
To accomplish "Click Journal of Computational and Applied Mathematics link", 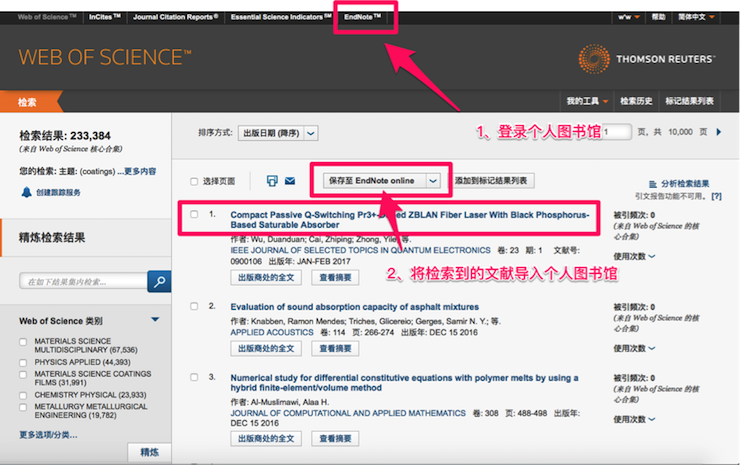I will click(x=348, y=413).
